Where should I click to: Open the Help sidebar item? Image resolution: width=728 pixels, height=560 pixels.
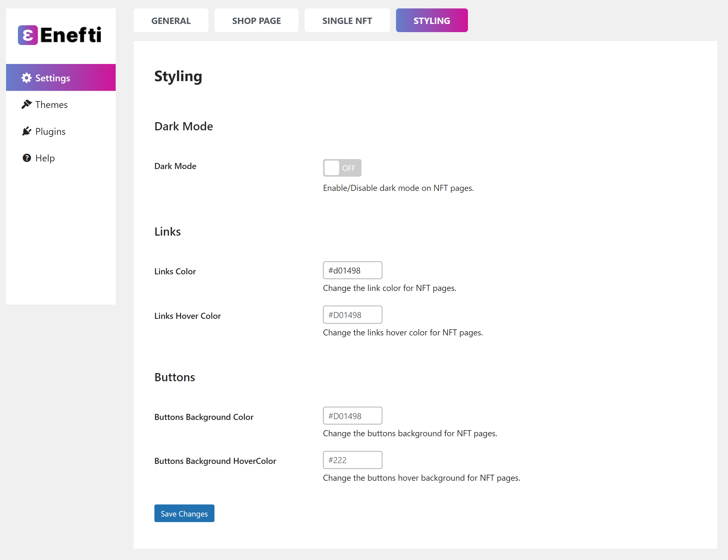45,158
